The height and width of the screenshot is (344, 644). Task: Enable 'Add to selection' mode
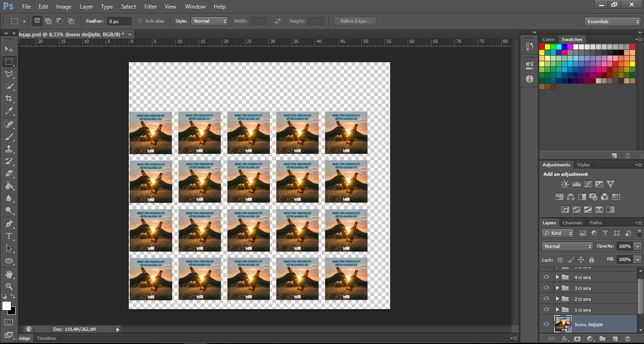pyautogui.click(x=48, y=21)
